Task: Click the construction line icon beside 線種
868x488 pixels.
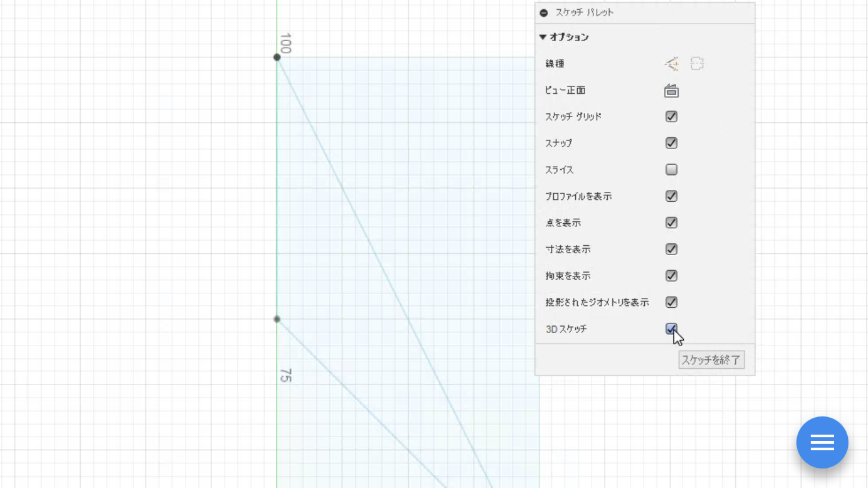Action: [671, 64]
